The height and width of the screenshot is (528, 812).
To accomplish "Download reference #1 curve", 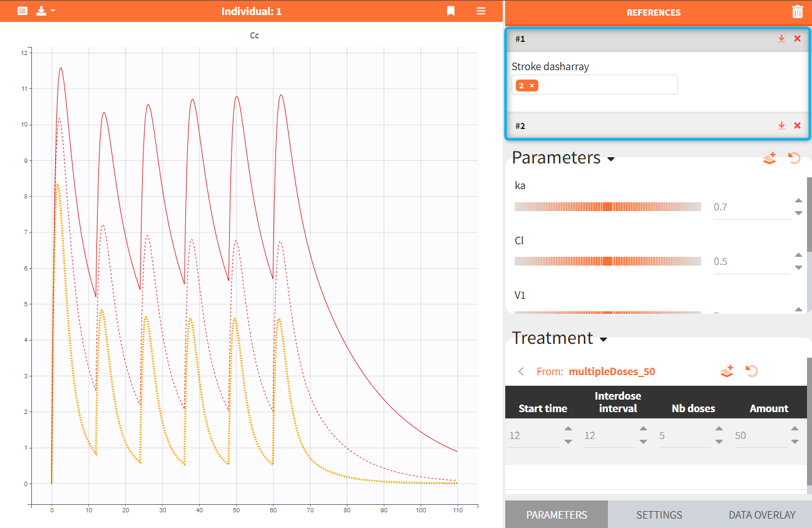I will (781, 39).
